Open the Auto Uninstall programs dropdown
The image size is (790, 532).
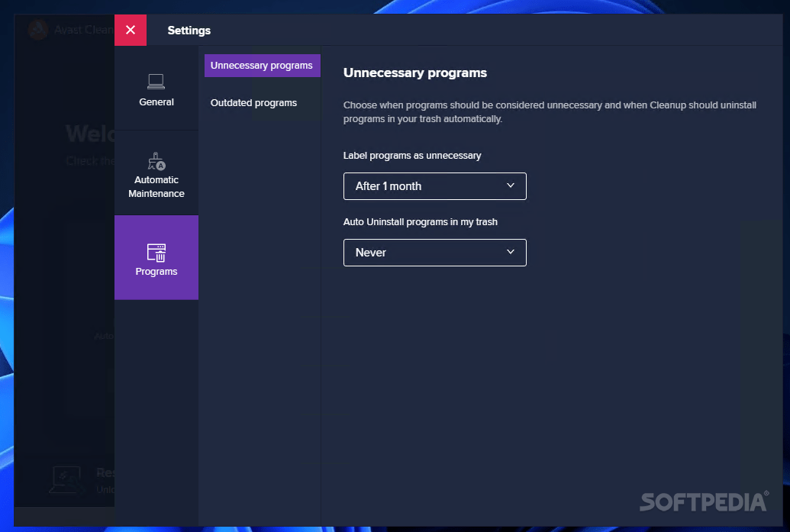click(435, 253)
